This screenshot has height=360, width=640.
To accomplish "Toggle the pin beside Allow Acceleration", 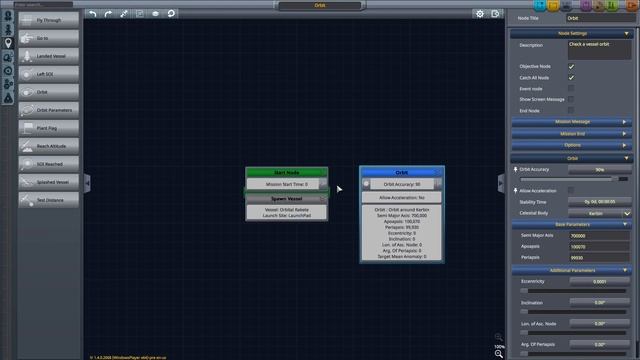I will pyautogui.click(x=516, y=191).
